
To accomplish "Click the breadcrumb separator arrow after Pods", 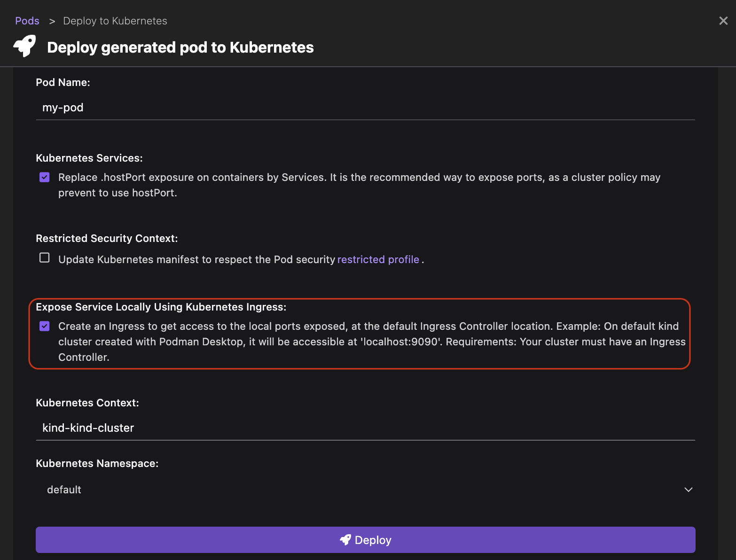I will (52, 21).
